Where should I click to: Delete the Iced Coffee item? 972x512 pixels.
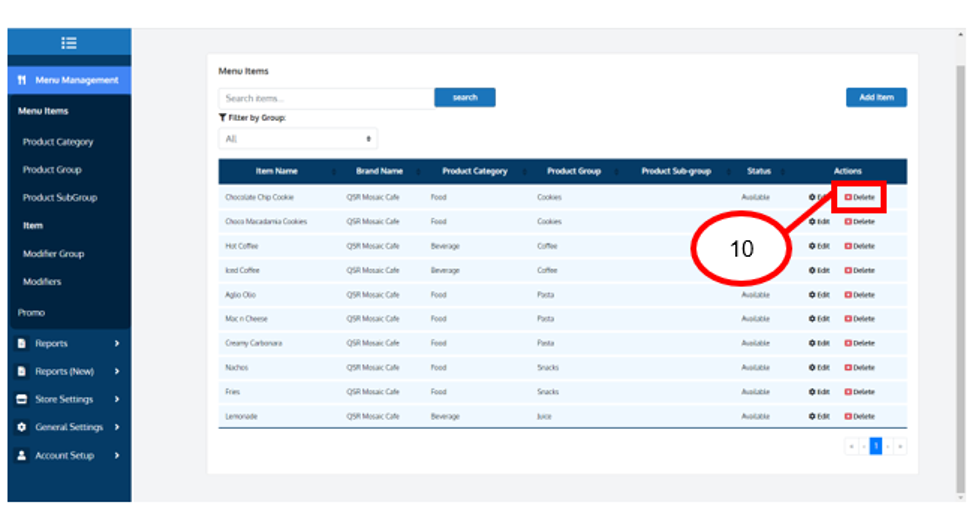click(860, 270)
